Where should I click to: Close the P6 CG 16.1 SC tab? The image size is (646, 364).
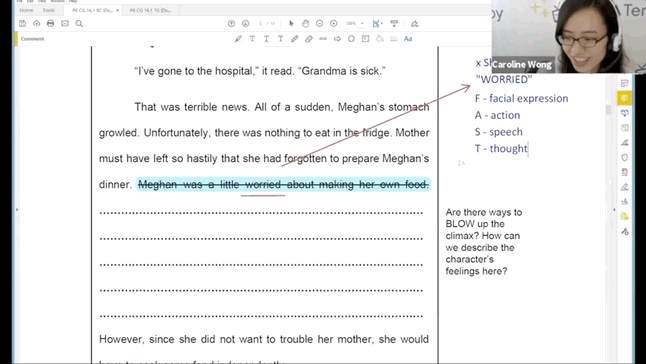click(x=117, y=10)
